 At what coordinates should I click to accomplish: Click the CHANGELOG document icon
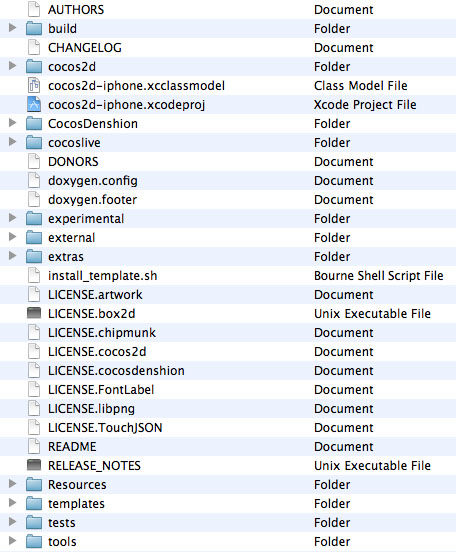pos(34,47)
